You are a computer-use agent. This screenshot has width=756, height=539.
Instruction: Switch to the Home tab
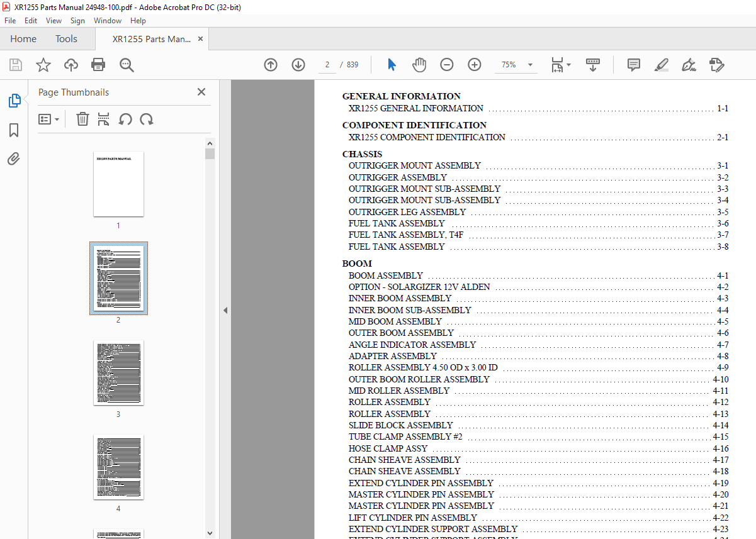(23, 39)
